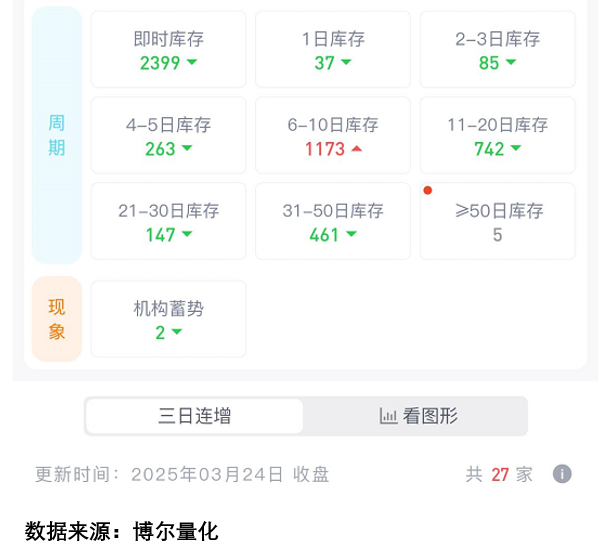This screenshot has width=616, height=553.
Task: Click the 6-10日库存 value 1173
Action: pos(325,149)
